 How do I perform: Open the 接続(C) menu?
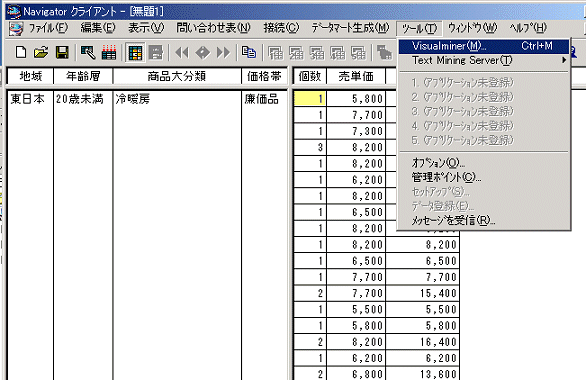pyautogui.click(x=281, y=28)
